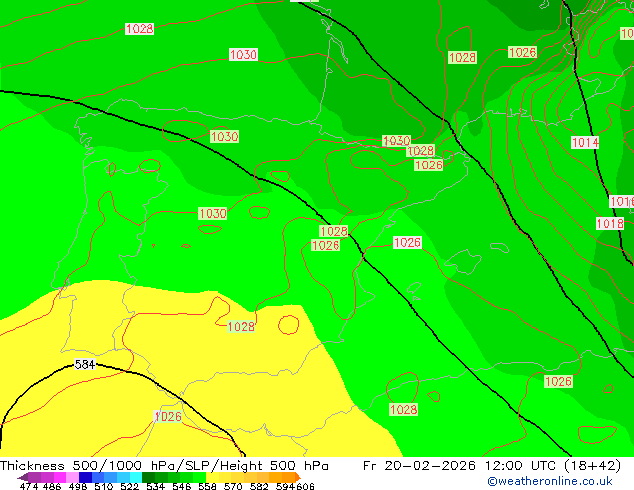Screen dimensions: 634x490
Task: Click the 1016 isobar label
Action: pos(622,201)
